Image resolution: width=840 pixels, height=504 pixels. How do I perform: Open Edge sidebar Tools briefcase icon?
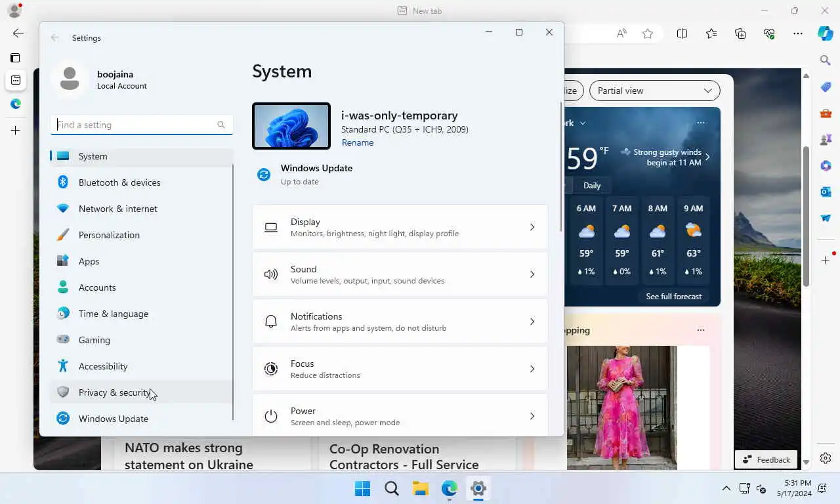point(826,113)
